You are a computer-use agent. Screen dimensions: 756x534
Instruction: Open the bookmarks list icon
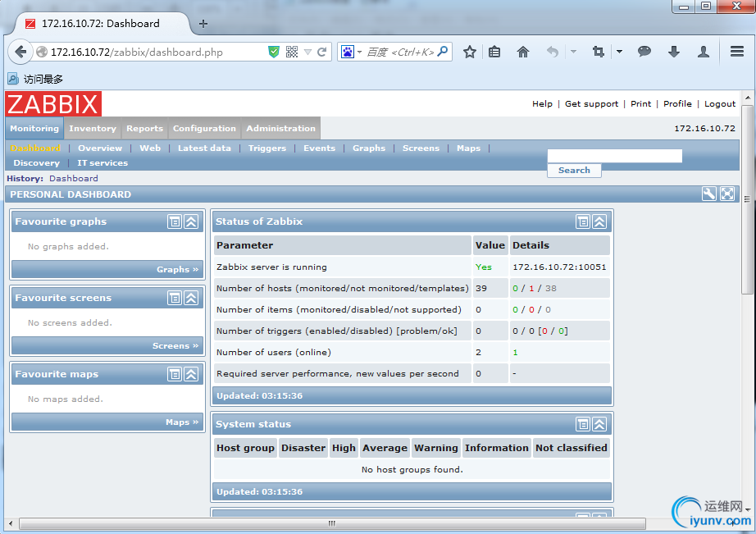(494, 52)
